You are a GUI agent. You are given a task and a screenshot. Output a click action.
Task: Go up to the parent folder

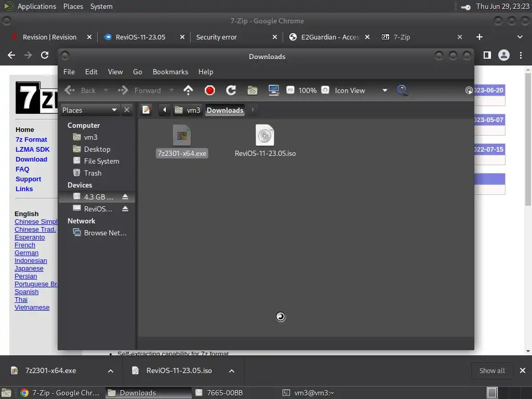click(188, 90)
